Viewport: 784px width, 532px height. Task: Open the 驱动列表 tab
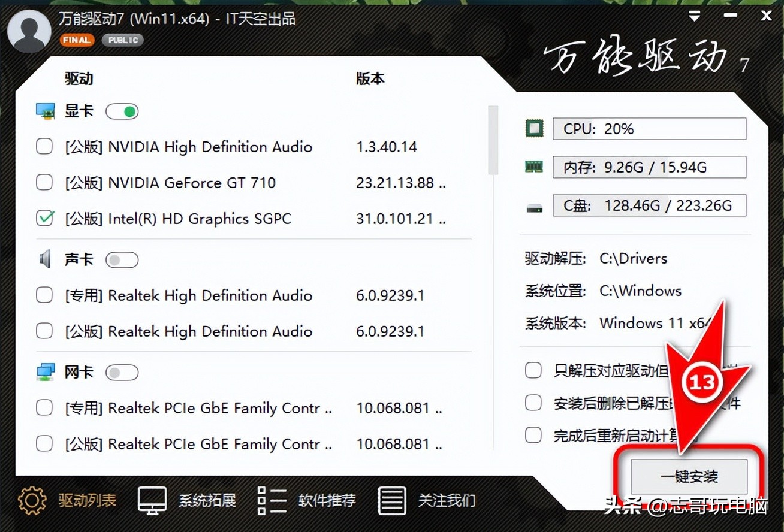pyautogui.click(x=67, y=501)
